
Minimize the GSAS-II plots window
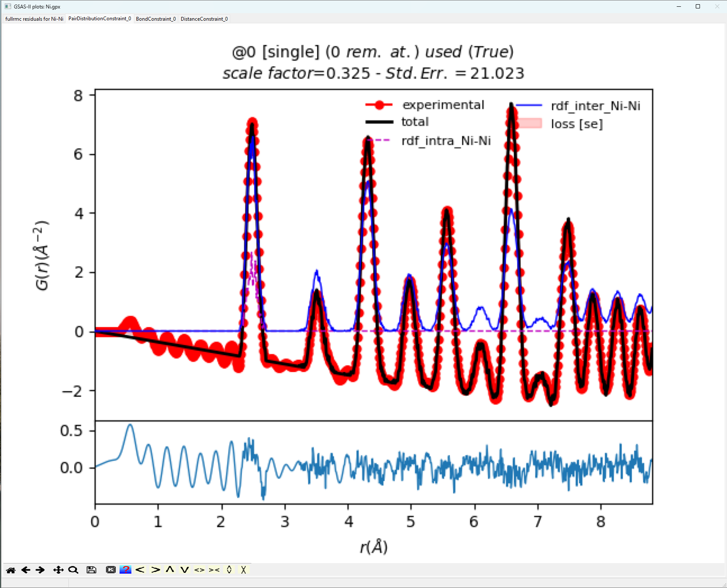click(679, 6)
